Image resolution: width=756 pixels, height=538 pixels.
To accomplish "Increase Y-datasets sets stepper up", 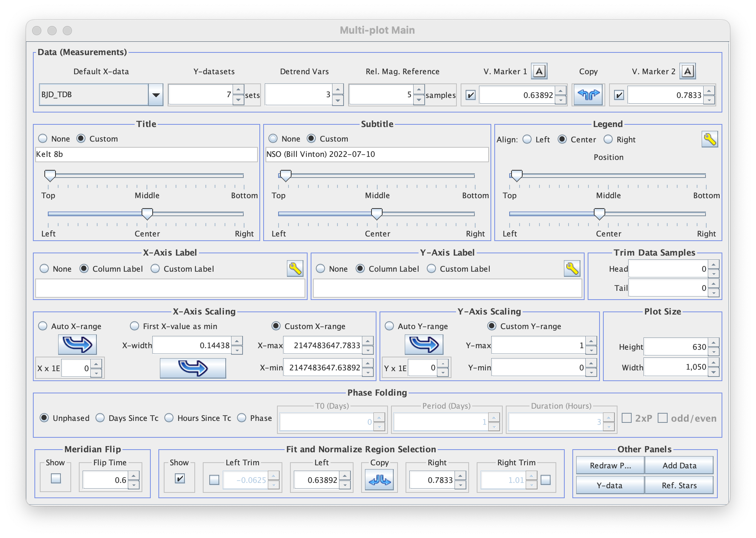I will pos(238,90).
